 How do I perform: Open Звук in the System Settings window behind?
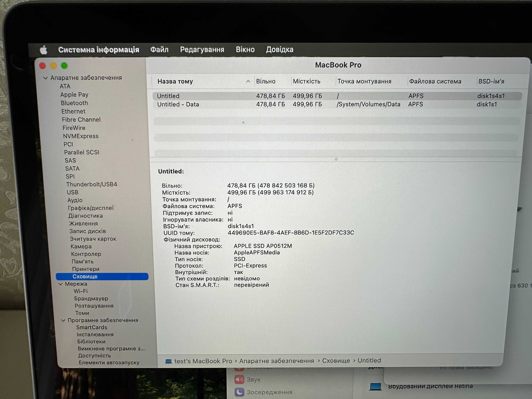point(248,379)
